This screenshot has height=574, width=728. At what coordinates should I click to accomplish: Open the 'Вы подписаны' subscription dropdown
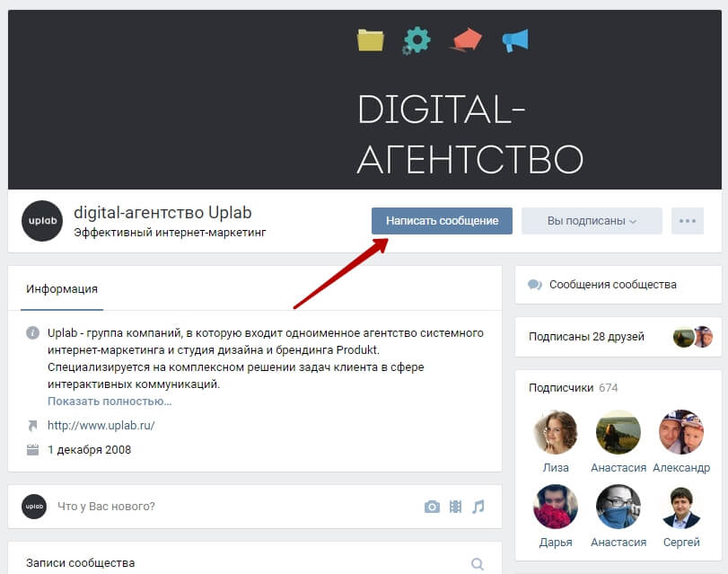592,221
